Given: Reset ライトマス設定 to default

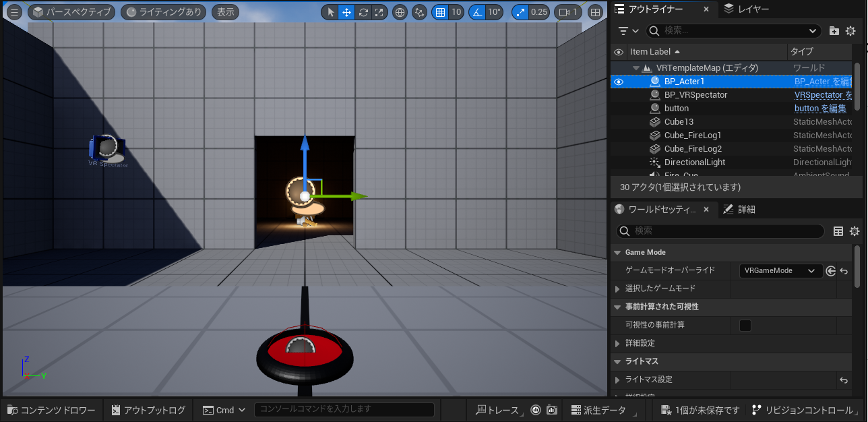Looking at the screenshot, I should (844, 380).
